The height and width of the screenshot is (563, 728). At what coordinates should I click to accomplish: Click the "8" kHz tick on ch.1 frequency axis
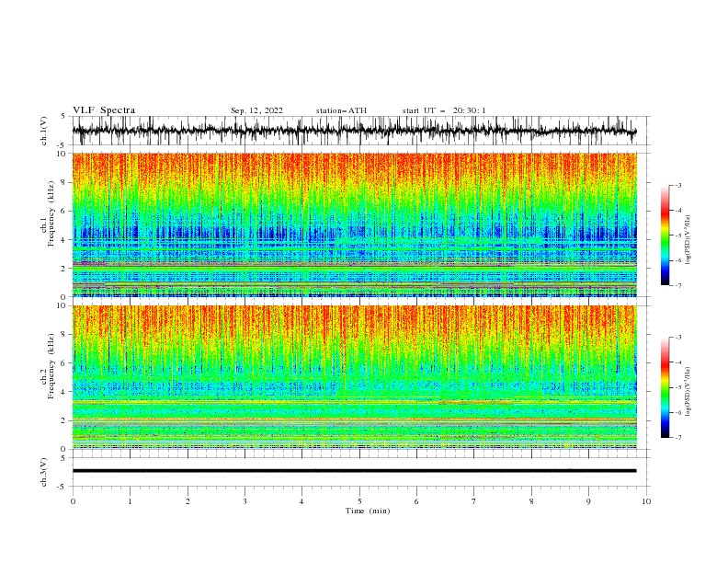(x=63, y=182)
